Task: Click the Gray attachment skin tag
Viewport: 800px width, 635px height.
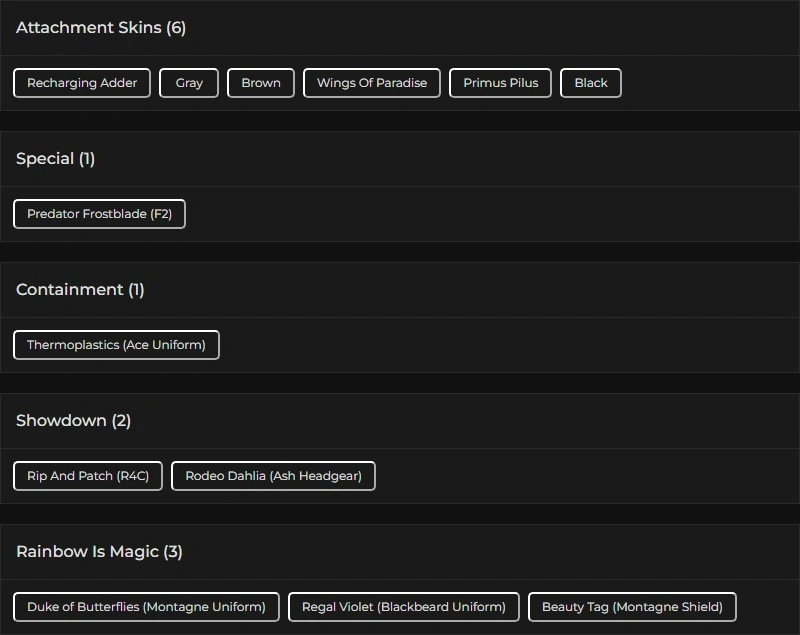Action: tap(189, 83)
